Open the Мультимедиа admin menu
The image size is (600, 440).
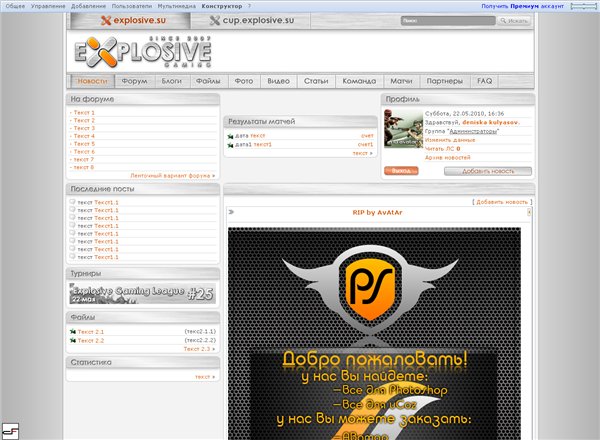tap(176, 6)
